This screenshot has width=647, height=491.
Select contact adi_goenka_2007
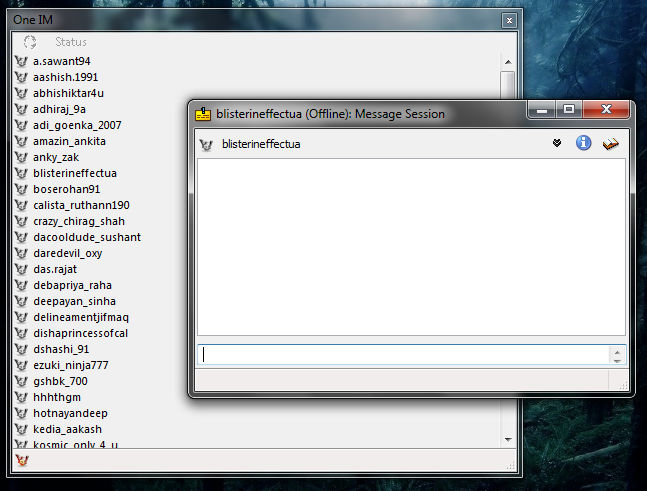click(77, 125)
